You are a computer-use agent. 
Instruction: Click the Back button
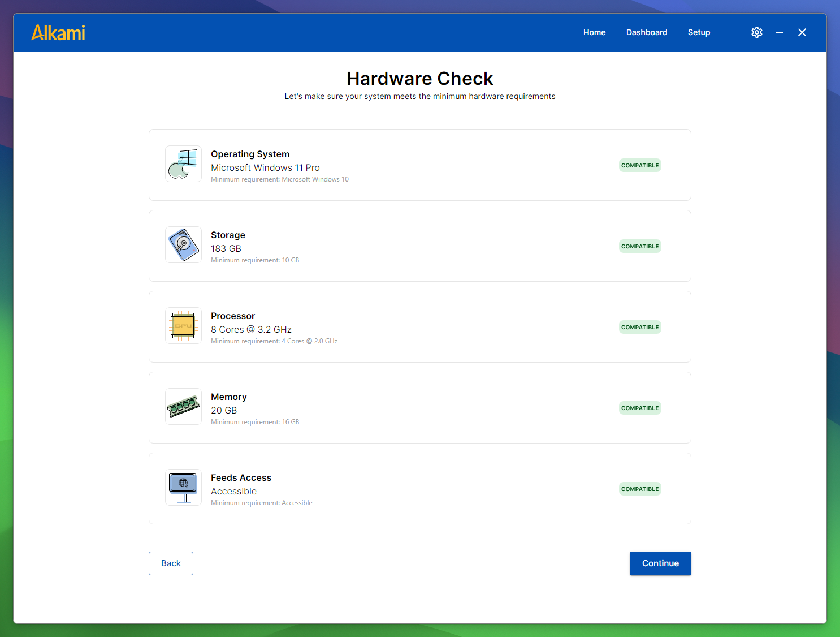(171, 563)
